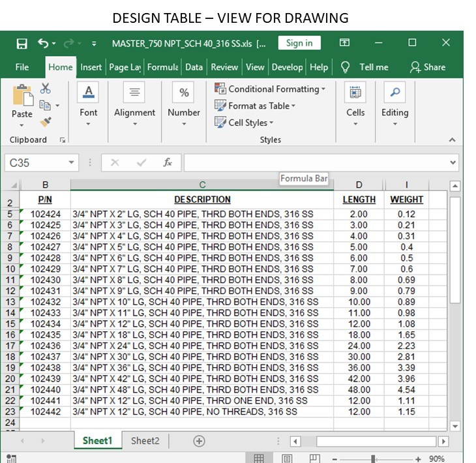Select the Sheet1 tab
The image size is (476, 463).
[97, 441]
